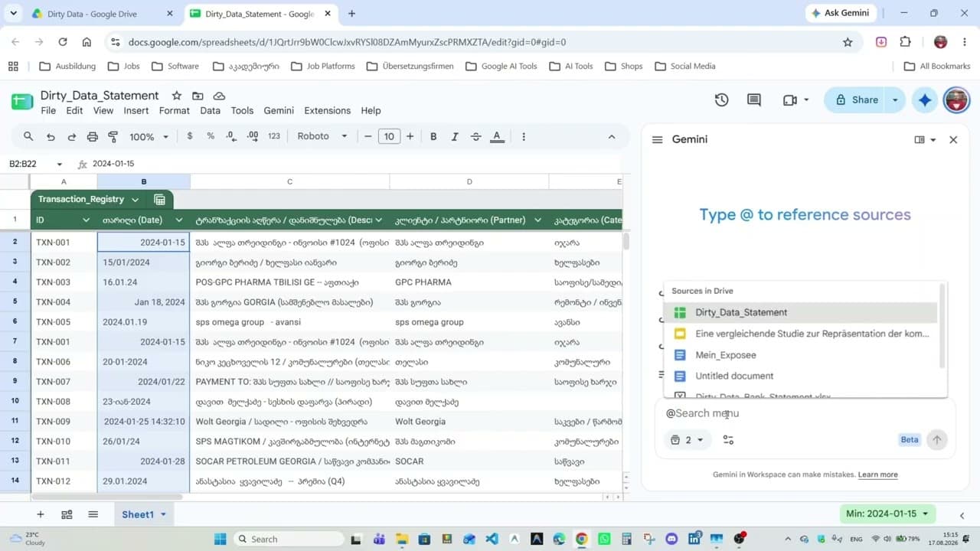Open the zoom 100% dropdown
This screenshot has height=551, width=980.
[149, 136]
